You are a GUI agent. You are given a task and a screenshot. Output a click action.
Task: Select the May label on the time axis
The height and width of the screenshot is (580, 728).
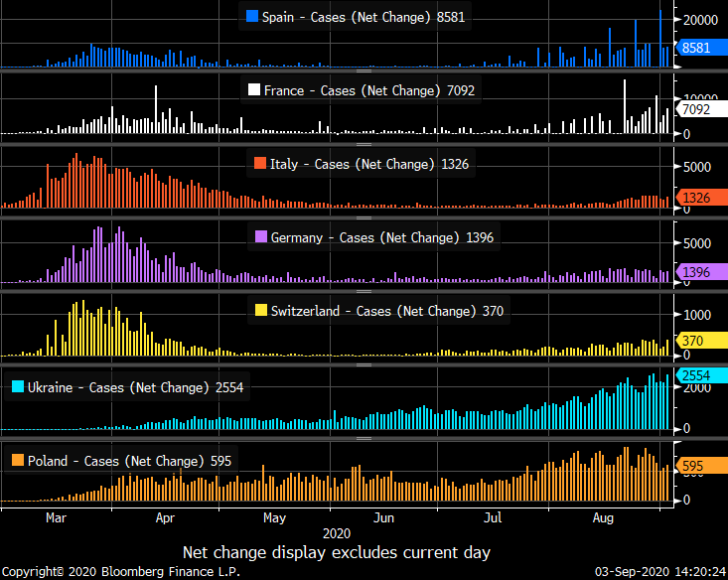pos(275,517)
